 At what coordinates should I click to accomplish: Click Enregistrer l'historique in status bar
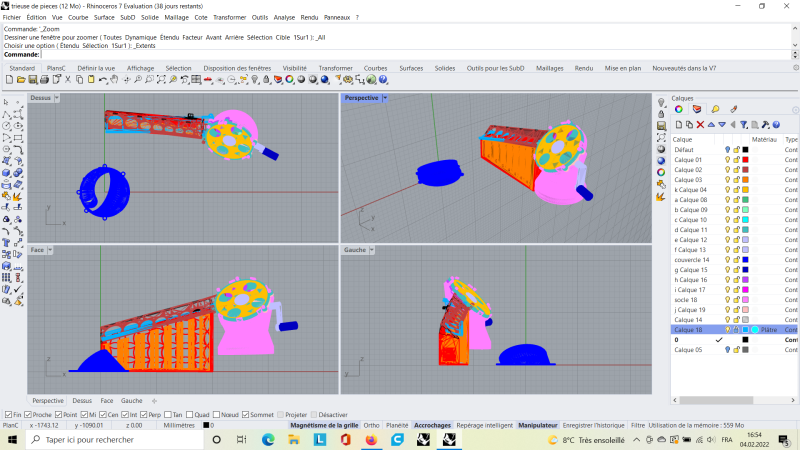click(592, 425)
